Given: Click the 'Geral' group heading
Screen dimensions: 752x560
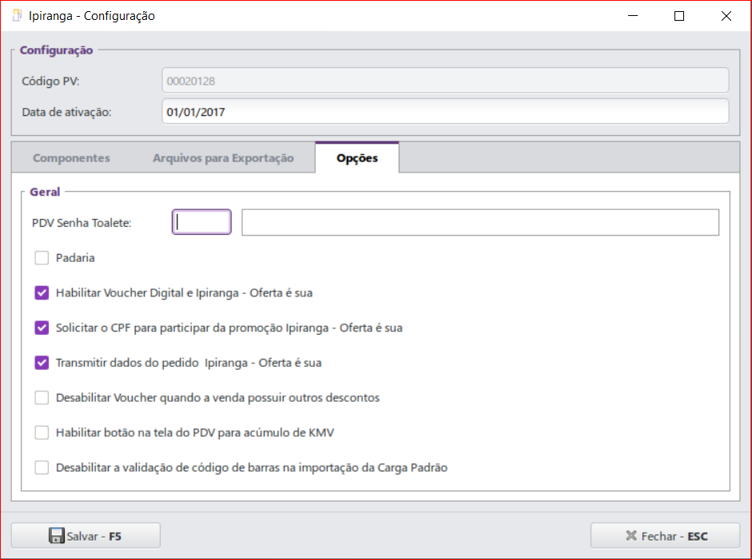Looking at the screenshot, I should click(x=45, y=192).
